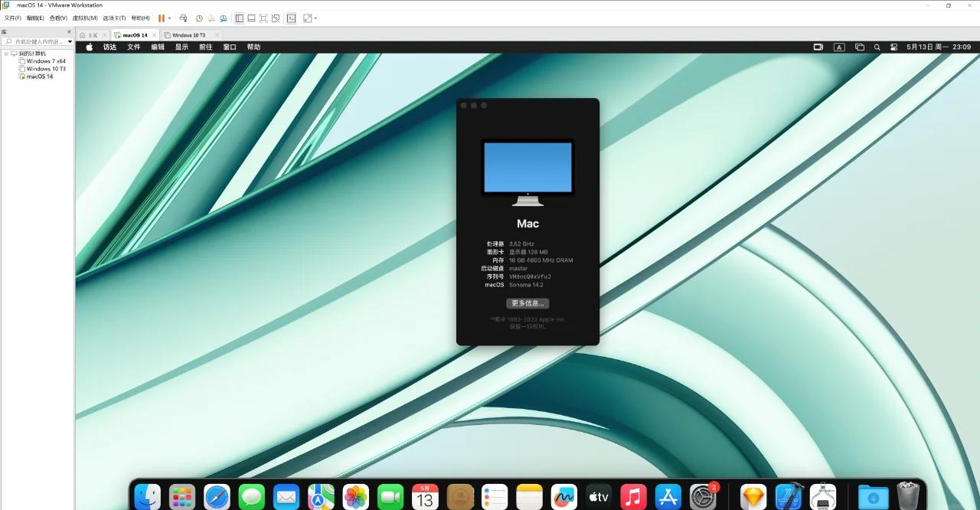
Task: Open the 帮助(H) menu in VMware
Action: 140,18
